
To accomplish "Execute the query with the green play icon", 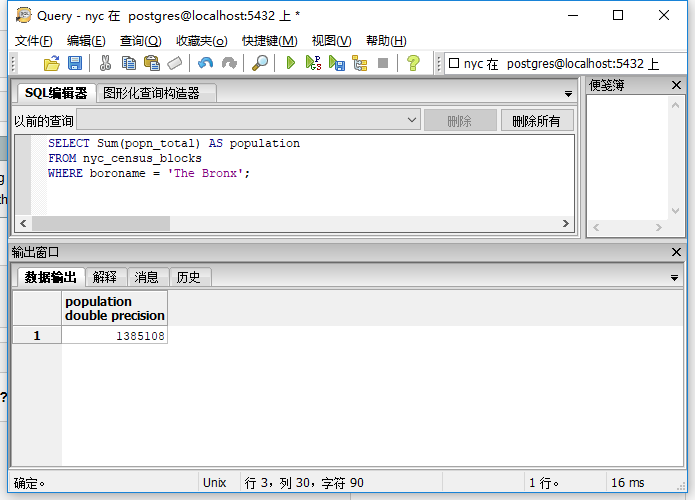I will click(290, 63).
